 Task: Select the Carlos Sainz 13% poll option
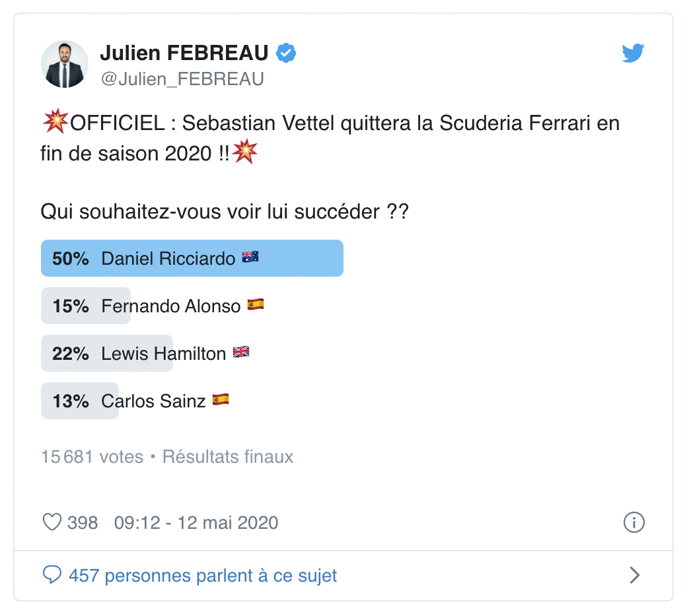click(135, 400)
